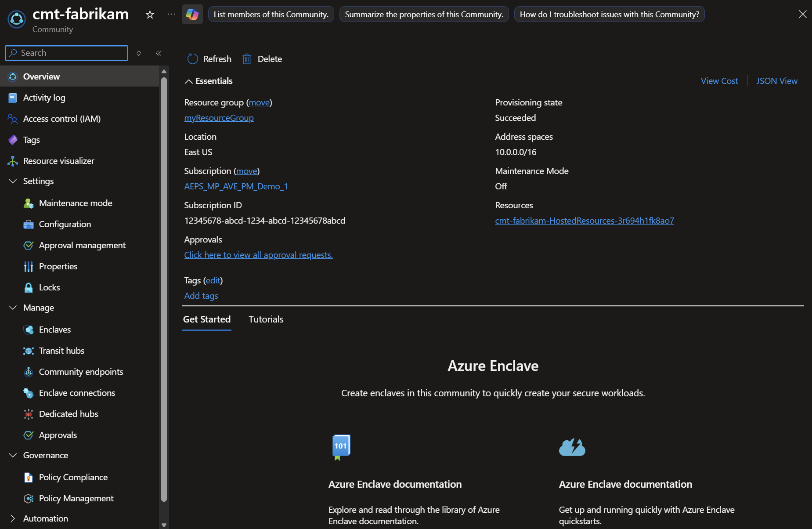Click here to view all approval requests

pyautogui.click(x=259, y=255)
